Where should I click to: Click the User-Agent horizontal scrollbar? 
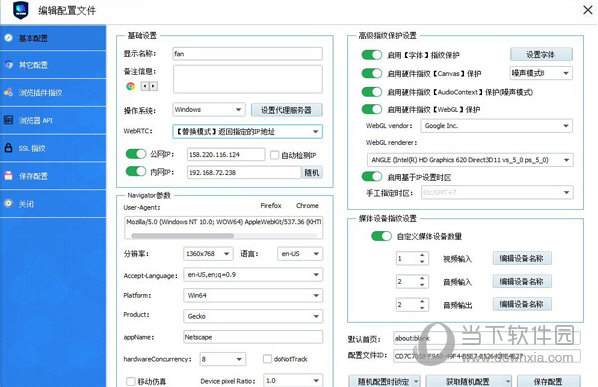(182, 236)
